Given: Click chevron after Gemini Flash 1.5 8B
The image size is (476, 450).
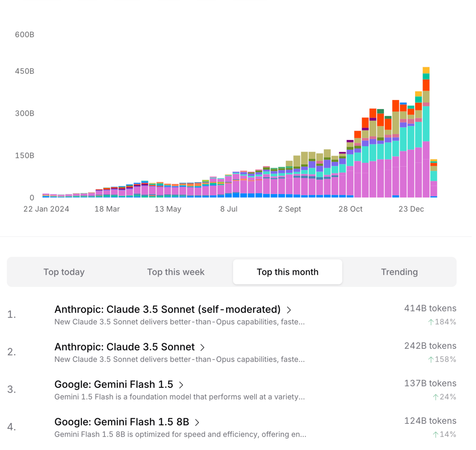Looking at the screenshot, I should 197,422.
